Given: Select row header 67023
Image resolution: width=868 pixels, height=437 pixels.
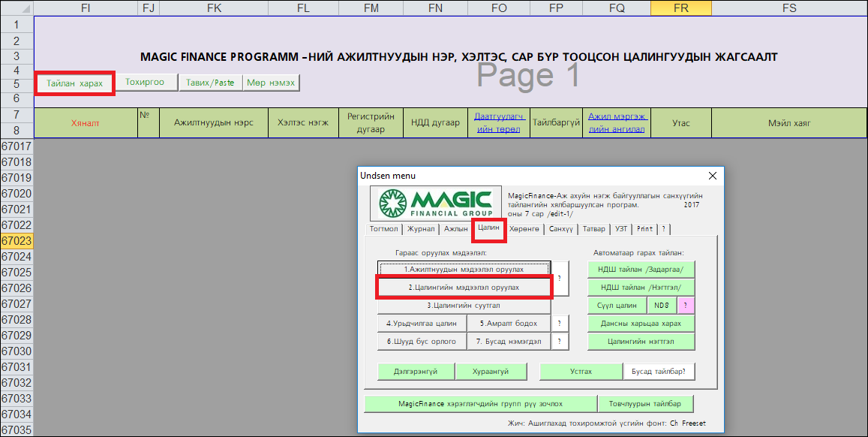Looking at the screenshot, I should pos(17,241).
